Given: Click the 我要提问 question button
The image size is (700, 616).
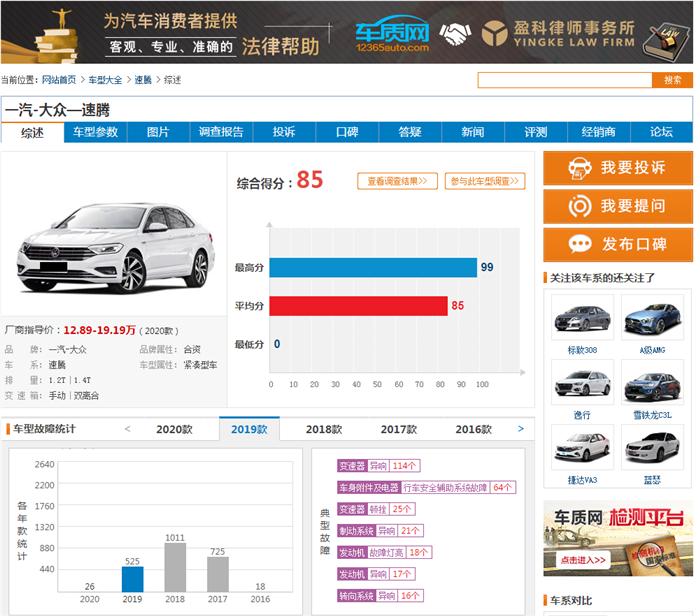Looking at the screenshot, I should (x=618, y=206).
